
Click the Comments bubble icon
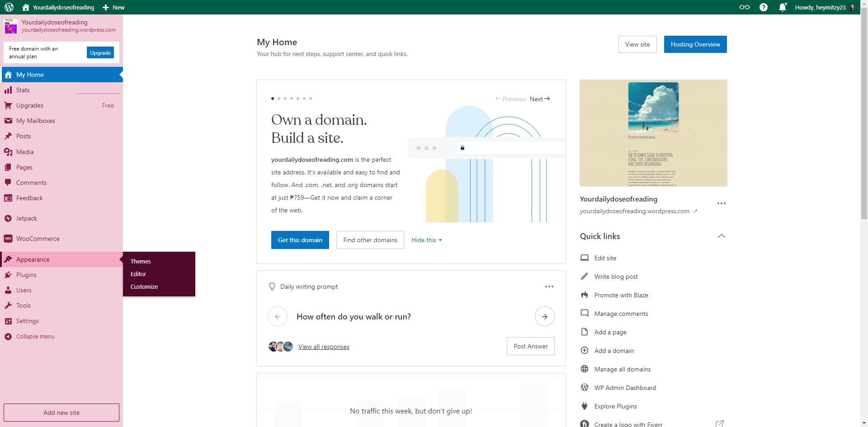click(x=8, y=183)
